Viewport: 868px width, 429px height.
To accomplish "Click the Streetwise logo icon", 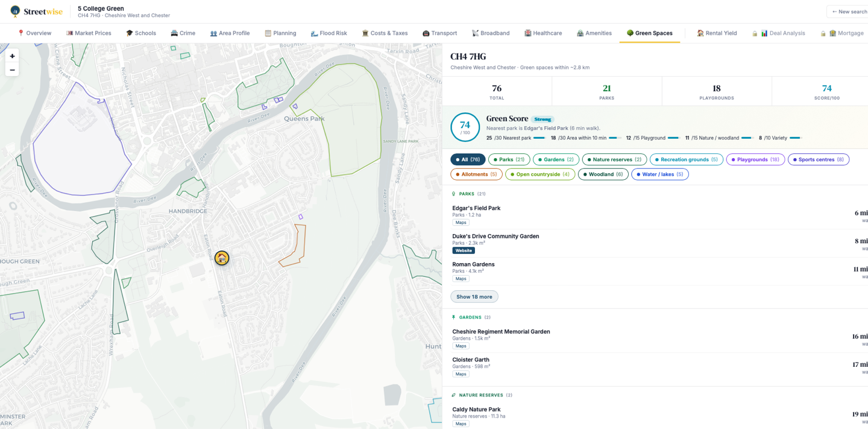I will (x=15, y=11).
